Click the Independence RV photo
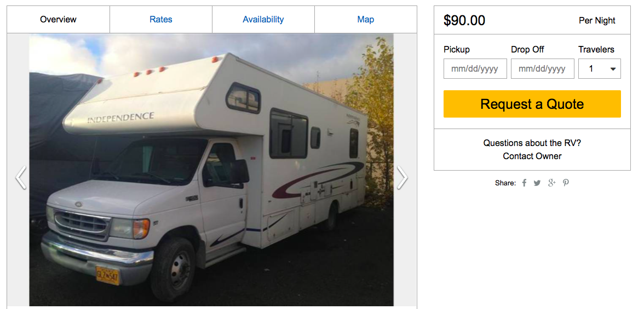 [211, 170]
